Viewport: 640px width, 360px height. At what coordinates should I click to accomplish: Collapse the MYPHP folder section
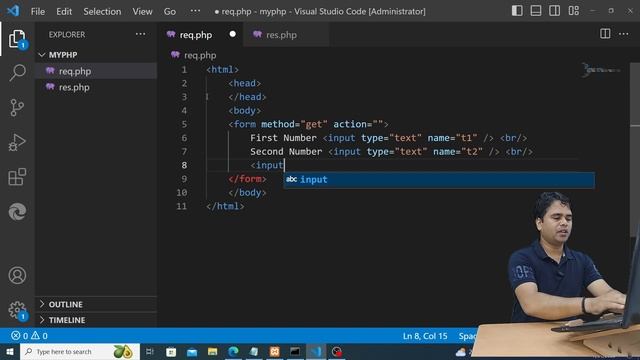(x=63, y=55)
